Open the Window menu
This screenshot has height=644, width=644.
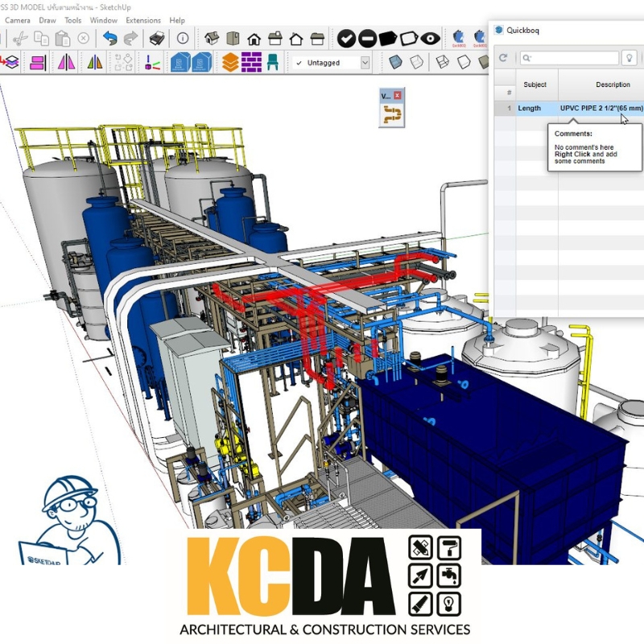(x=104, y=20)
